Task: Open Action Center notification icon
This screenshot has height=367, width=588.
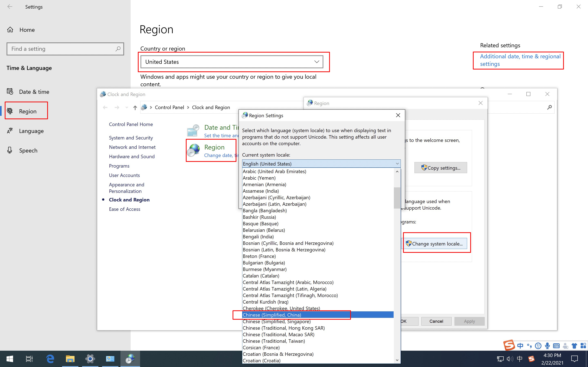Action: 574,358
